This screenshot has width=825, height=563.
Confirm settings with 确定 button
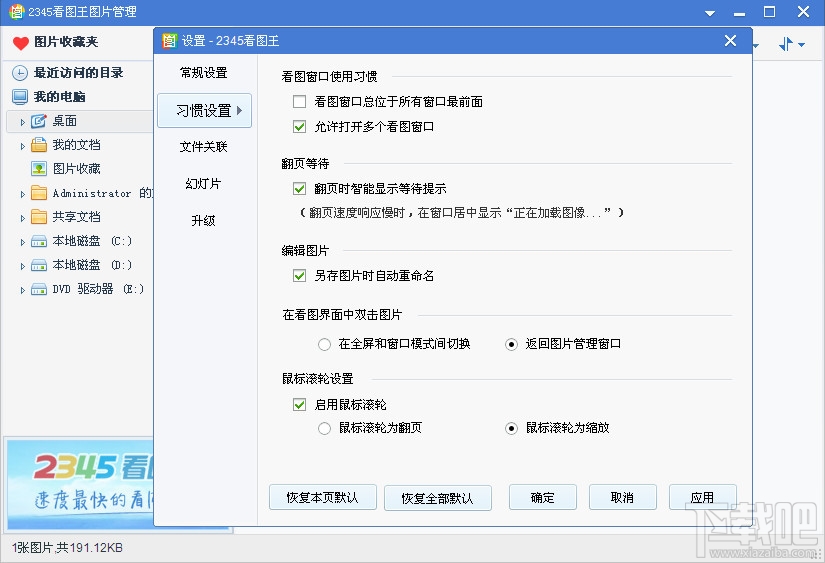542,497
